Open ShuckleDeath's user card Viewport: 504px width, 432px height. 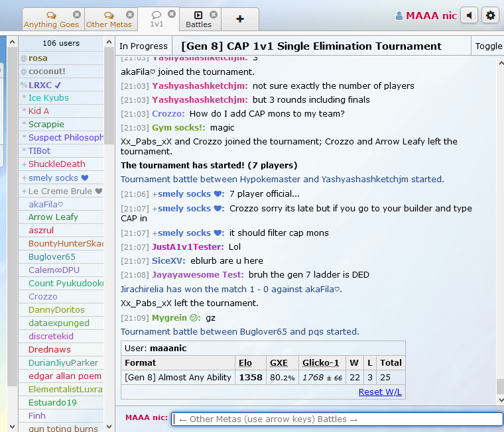[61, 164]
